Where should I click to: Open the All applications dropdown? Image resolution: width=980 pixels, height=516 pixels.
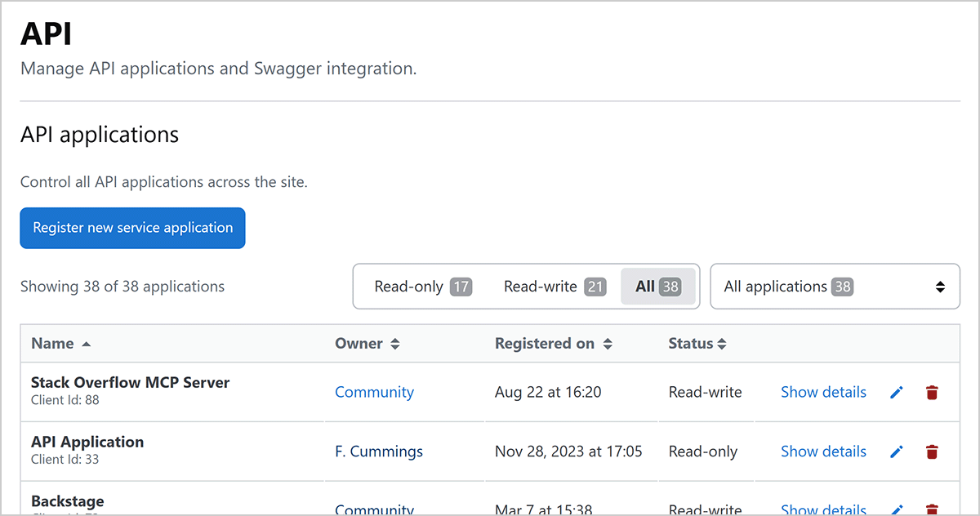coord(835,287)
